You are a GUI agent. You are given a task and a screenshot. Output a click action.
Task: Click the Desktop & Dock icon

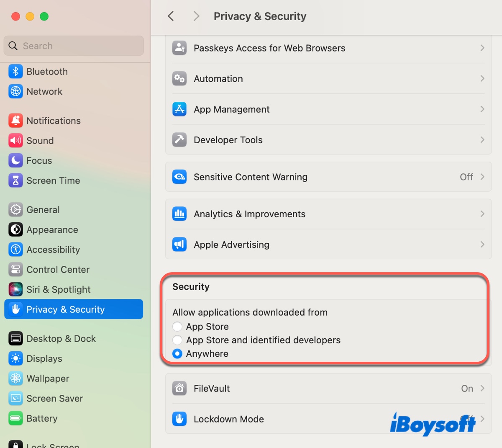[x=15, y=338]
